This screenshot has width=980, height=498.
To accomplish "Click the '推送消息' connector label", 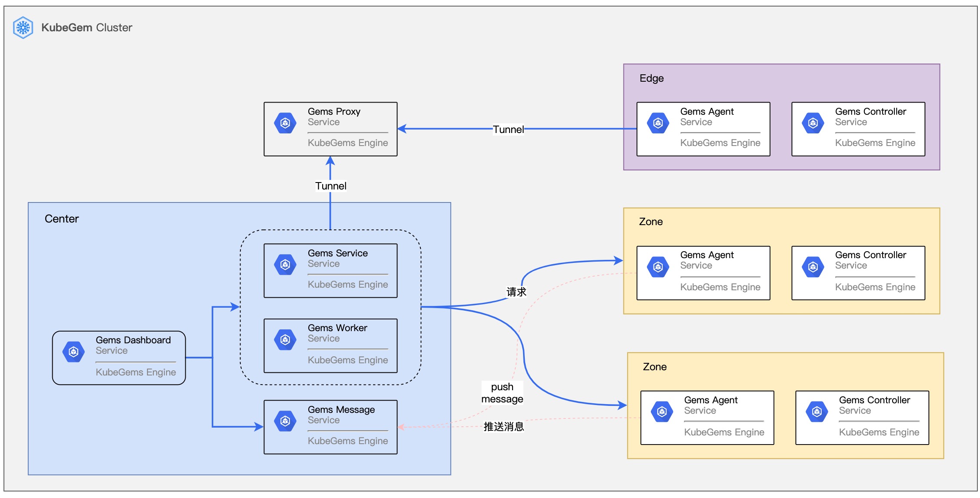I will click(x=503, y=426).
